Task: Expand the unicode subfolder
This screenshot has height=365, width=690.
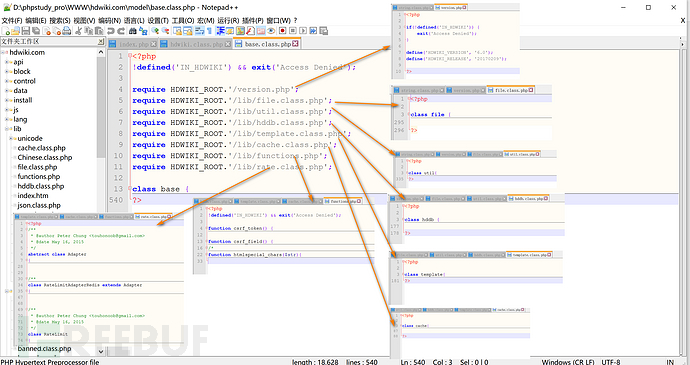Action: 11,139
